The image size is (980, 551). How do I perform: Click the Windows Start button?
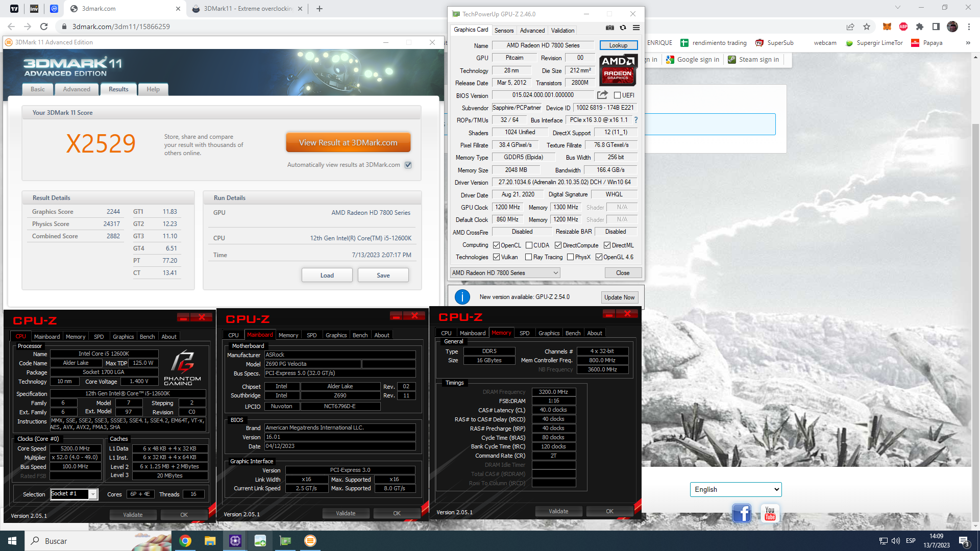point(12,541)
